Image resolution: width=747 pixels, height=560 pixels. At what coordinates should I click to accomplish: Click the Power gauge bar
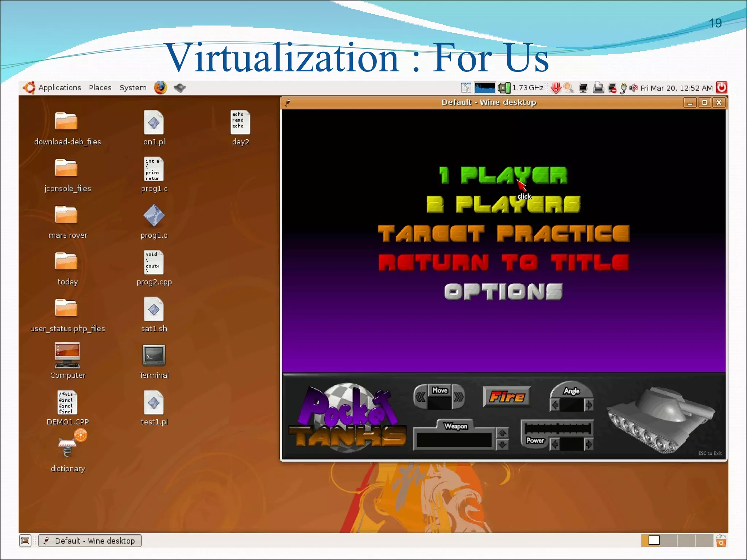pos(557,428)
